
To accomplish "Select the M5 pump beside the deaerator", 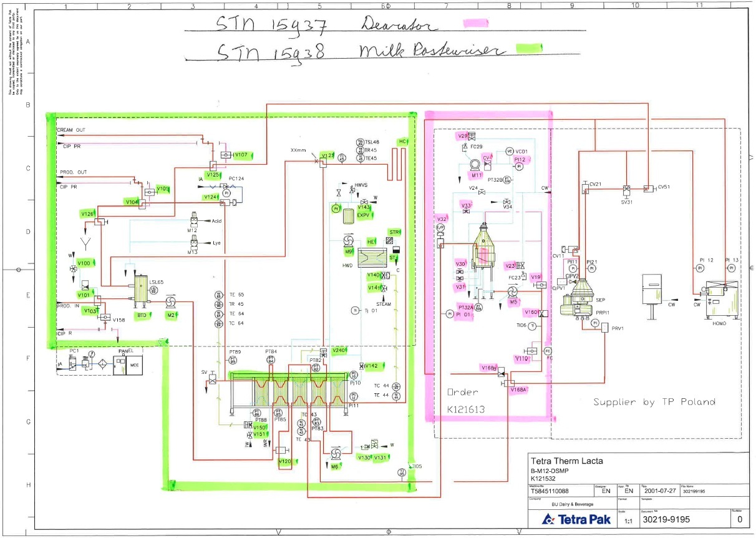I will (512, 291).
